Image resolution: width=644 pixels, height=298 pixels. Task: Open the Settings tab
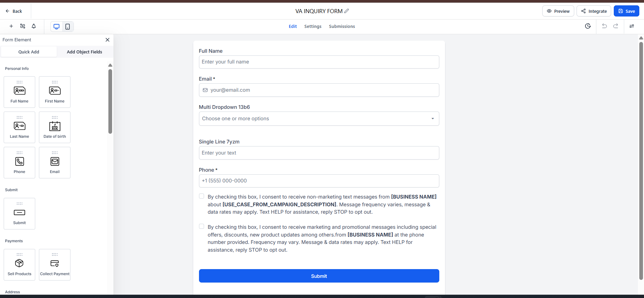pos(313,27)
